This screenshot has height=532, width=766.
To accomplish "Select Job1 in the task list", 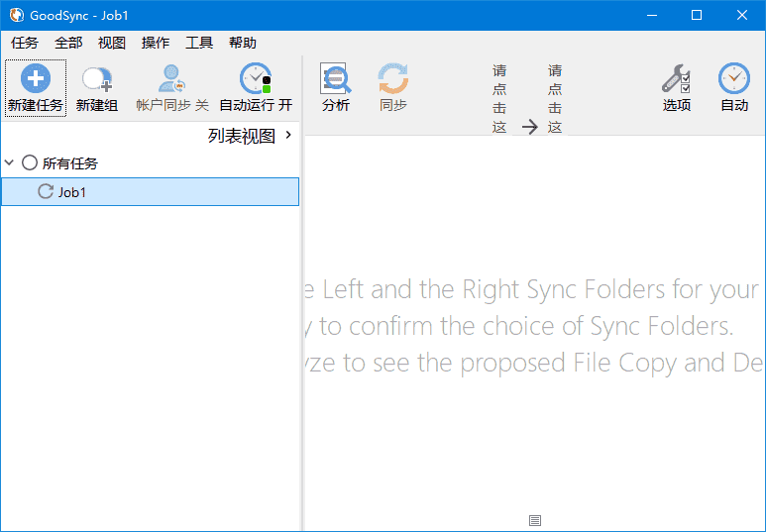I will pos(72,192).
